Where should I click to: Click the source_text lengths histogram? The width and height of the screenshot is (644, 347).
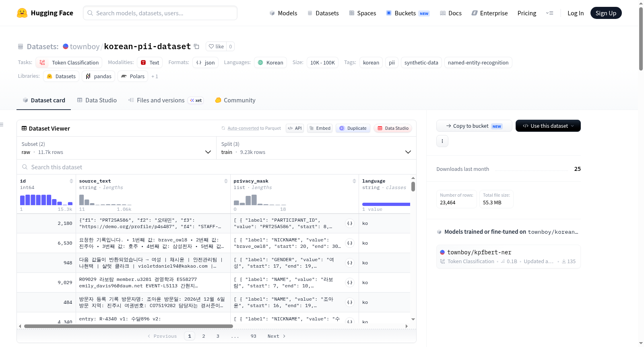(x=105, y=200)
